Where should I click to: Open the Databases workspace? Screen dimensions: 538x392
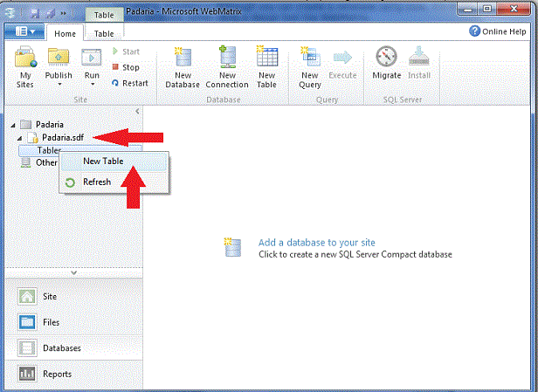pos(73,347)
